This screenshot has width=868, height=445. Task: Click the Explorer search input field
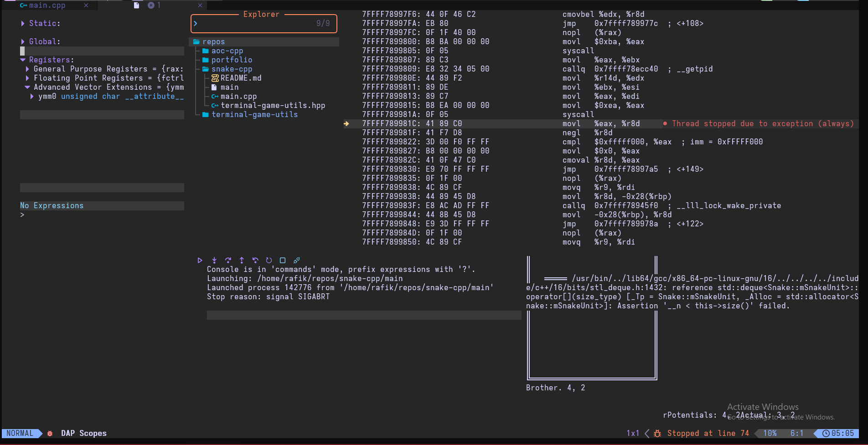[x=264, y=23]
